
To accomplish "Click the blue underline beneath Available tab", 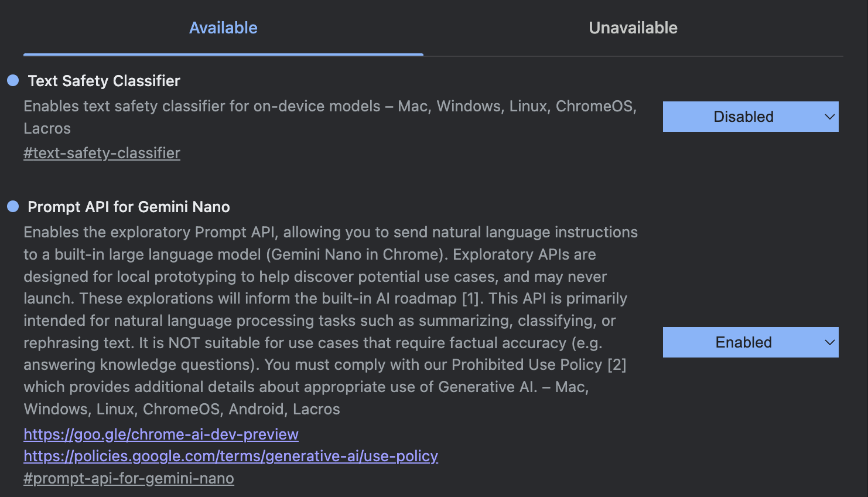I will click(x=223, y=55).
